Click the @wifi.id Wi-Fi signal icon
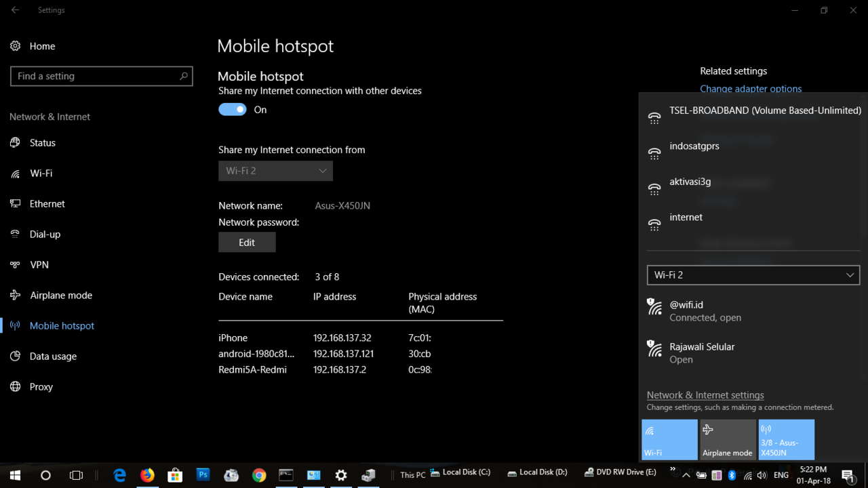The image size is (868, 488). click(x=654, y=307)
